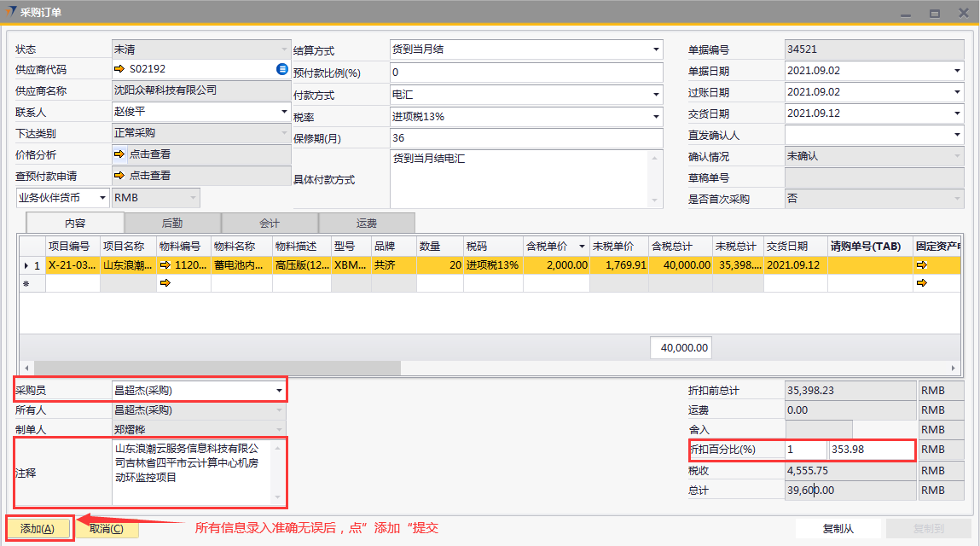Viewport: 980px width, 546px height.
Task: Open the 物料编号 link arrow in row 1
Action: click(x=165, y=265)
